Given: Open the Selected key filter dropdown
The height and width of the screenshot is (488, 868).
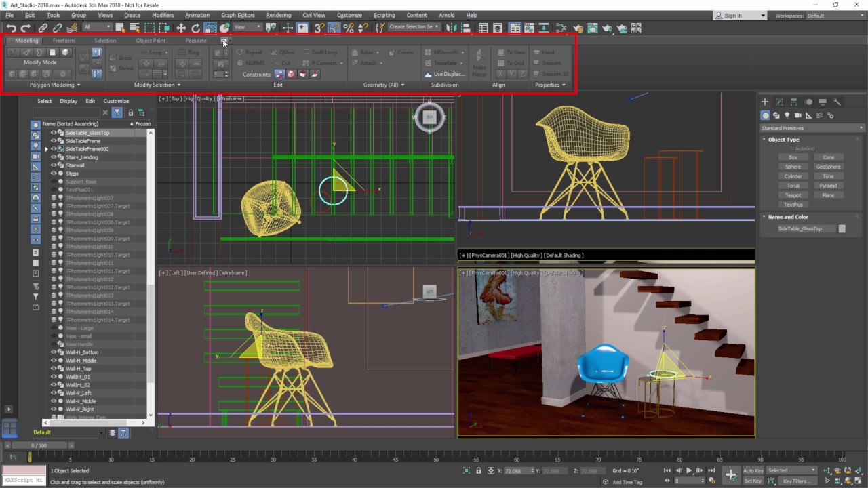Looking at the screenshot, I should [791, 470].
